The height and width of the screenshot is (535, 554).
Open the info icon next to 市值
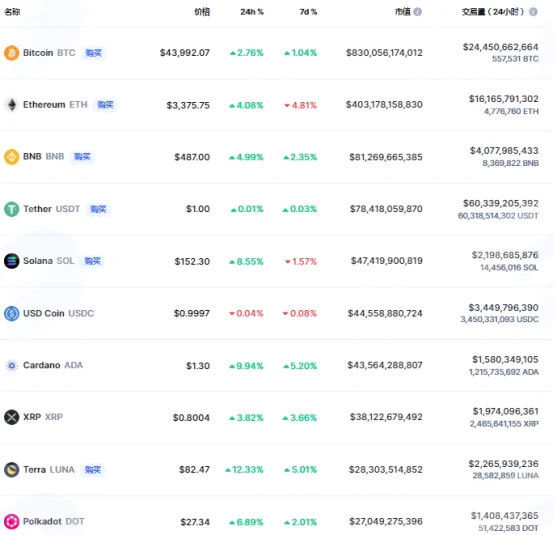tap(418, 12)
